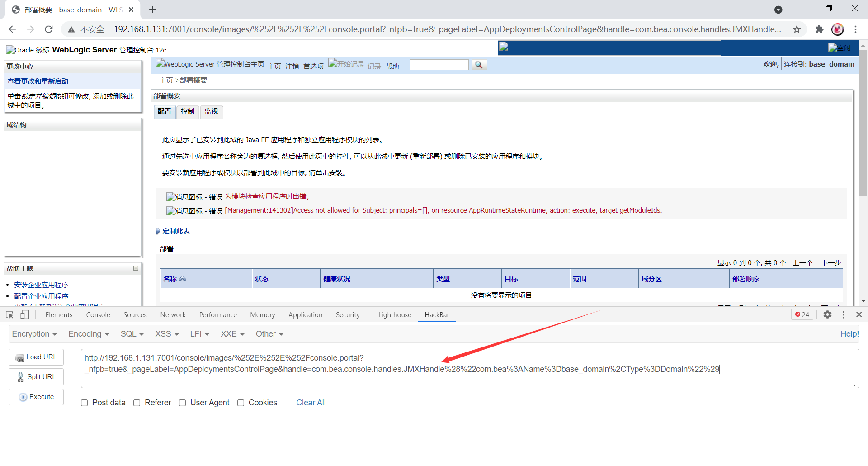Click the browser forward arrow
The image size is (868, 466).
[30, 29]
